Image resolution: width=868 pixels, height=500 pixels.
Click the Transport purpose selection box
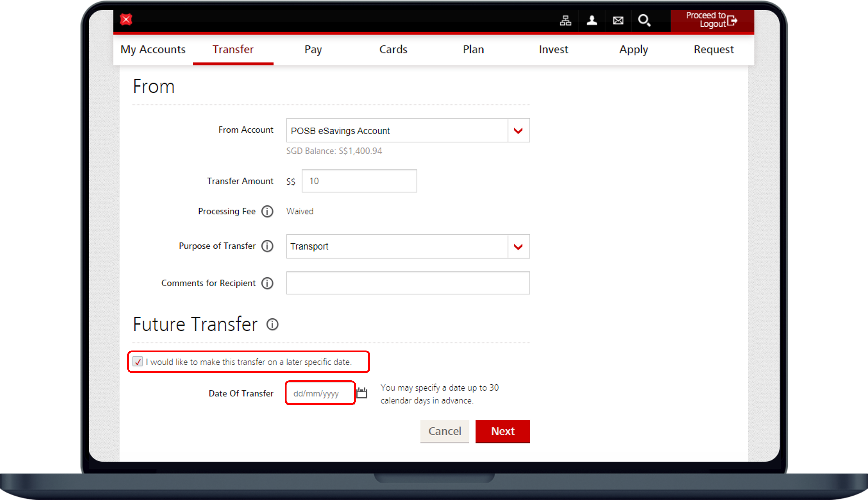408,247
